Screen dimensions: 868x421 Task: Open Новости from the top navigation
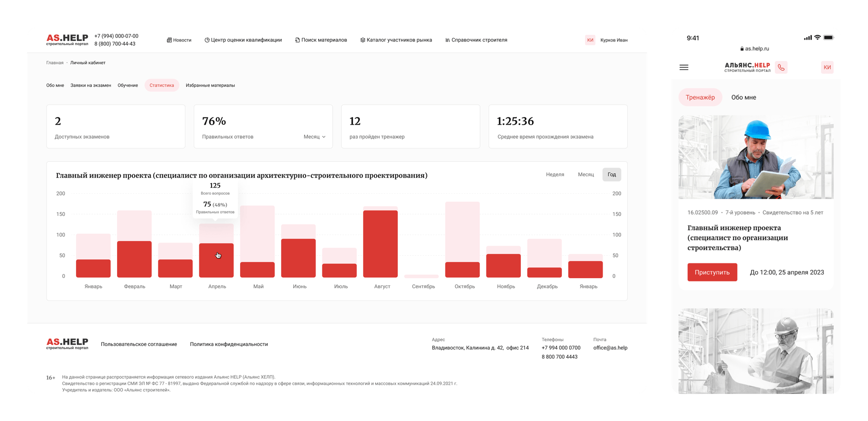pyautogui.click(x=179, y=40)
